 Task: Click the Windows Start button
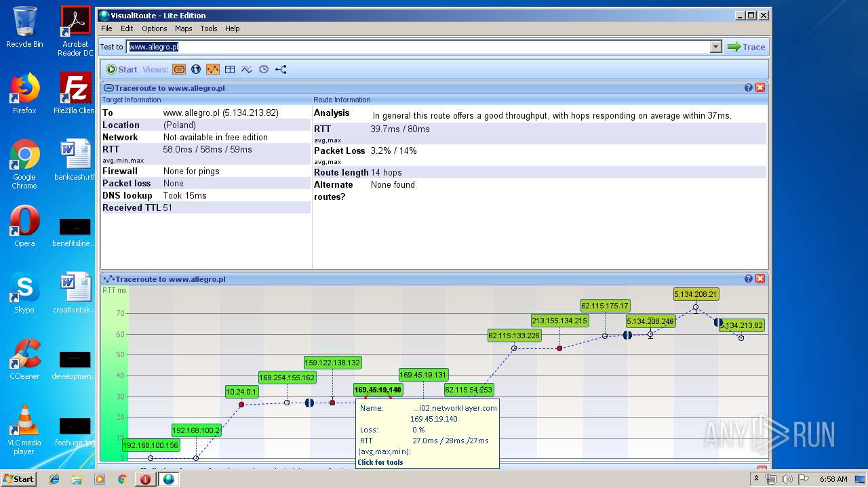(x=19, y=479)
